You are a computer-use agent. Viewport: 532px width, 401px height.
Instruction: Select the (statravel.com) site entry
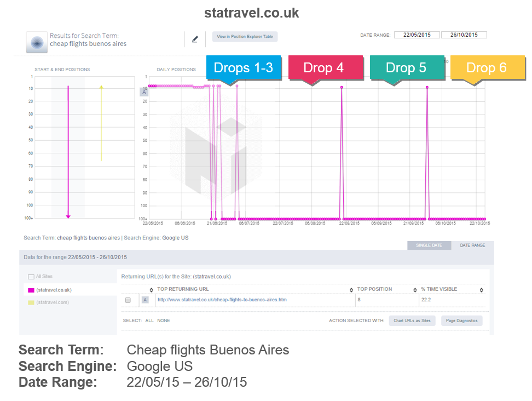coord(53,302)
